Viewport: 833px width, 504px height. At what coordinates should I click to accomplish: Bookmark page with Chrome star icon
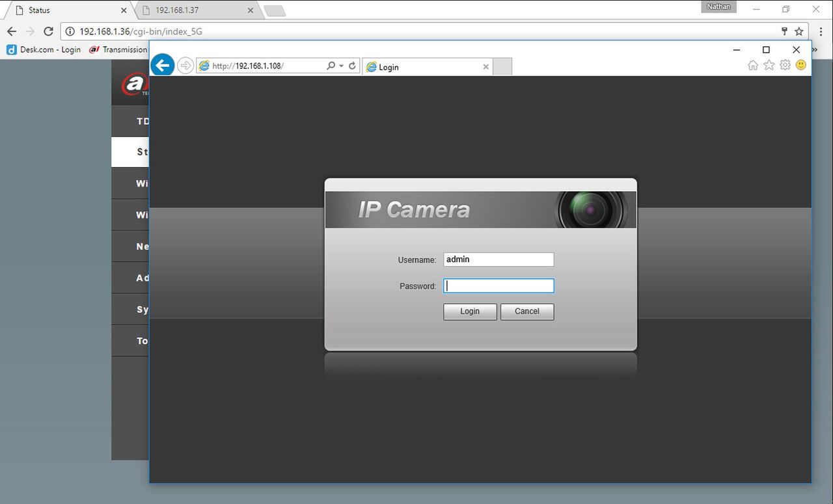[799, 31]
